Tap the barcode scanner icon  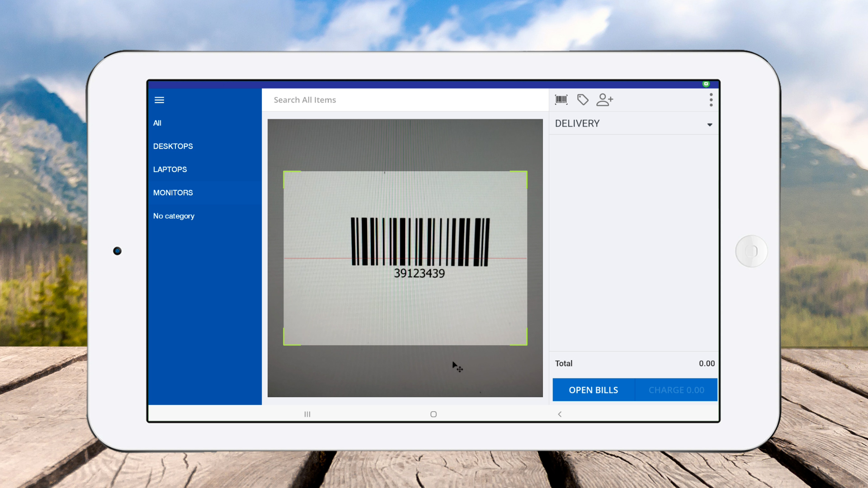click(561, 100)
